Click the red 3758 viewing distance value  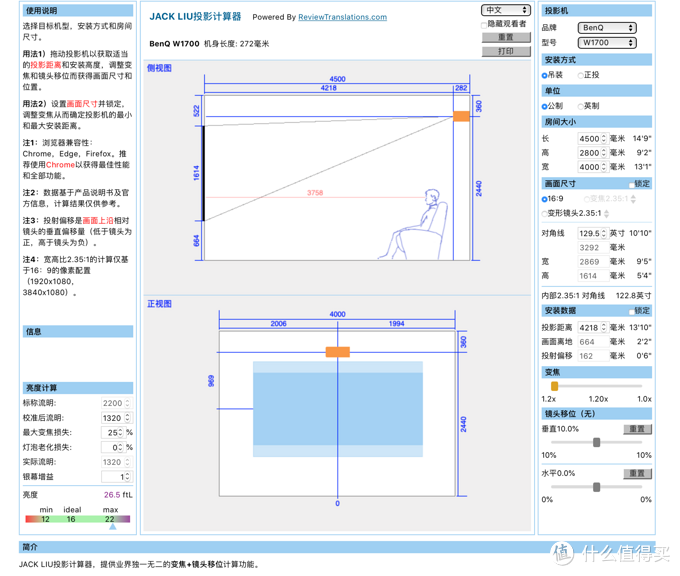coord(315,193)
